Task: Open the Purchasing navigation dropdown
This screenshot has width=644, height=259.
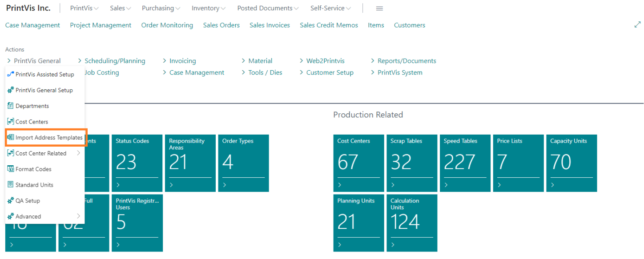Action: (161, 8)
